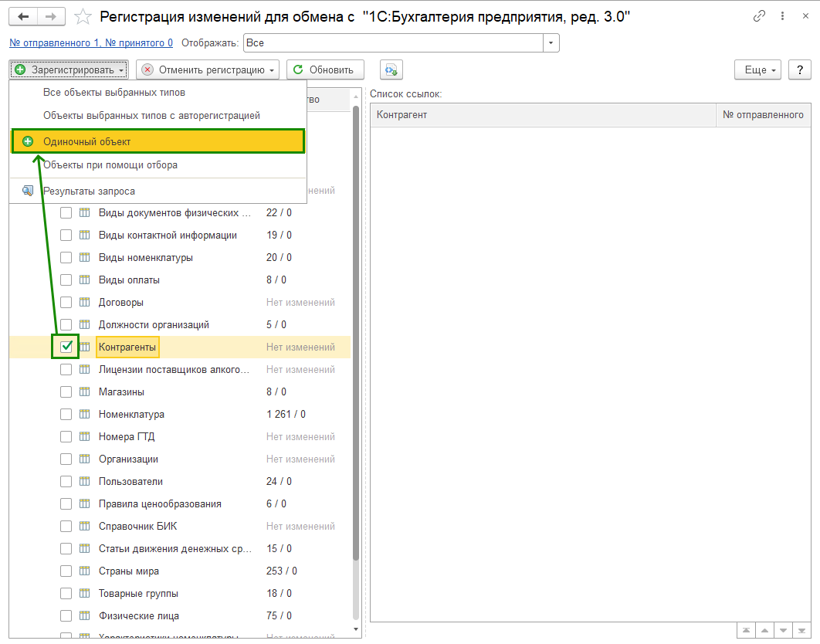The width and height of the screenshot is (820, 644).
Task: Click the table icon next to Пользователи
Action: (x=85, y=481)
